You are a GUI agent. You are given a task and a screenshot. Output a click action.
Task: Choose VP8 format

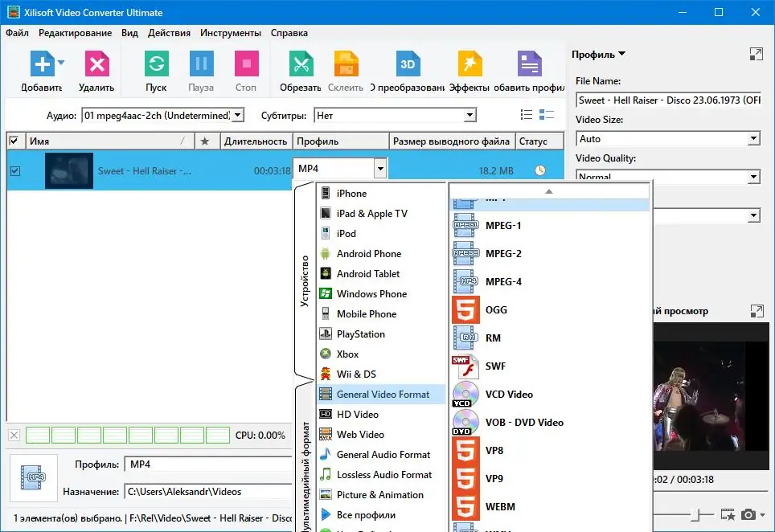click(550, 451)
